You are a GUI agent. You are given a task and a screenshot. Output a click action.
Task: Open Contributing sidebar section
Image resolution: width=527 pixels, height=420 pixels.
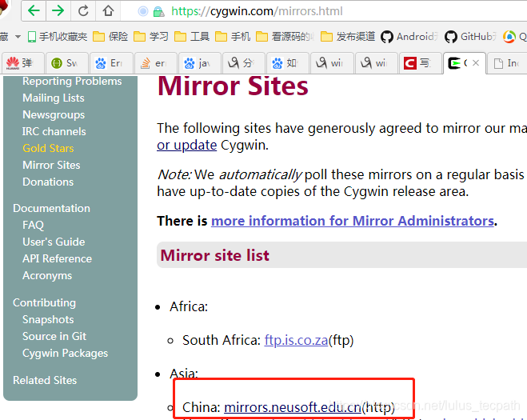(44, 302)
